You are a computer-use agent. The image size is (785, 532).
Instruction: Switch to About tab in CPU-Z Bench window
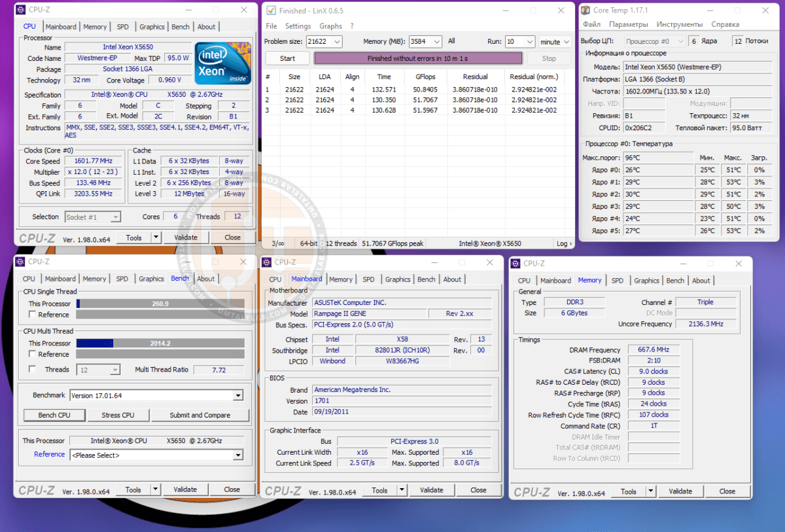206,279
